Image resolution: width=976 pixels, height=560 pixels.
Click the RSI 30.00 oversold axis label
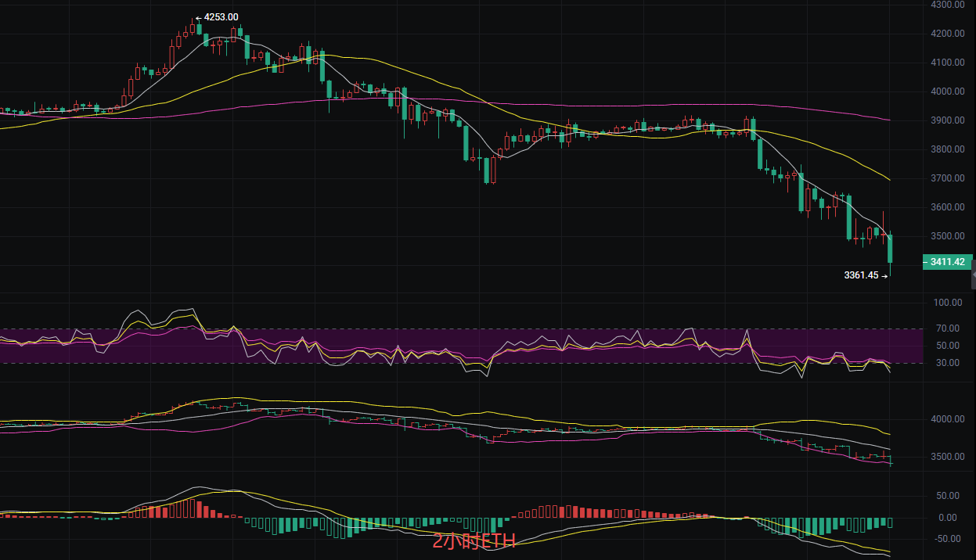[x=948, y=363]
